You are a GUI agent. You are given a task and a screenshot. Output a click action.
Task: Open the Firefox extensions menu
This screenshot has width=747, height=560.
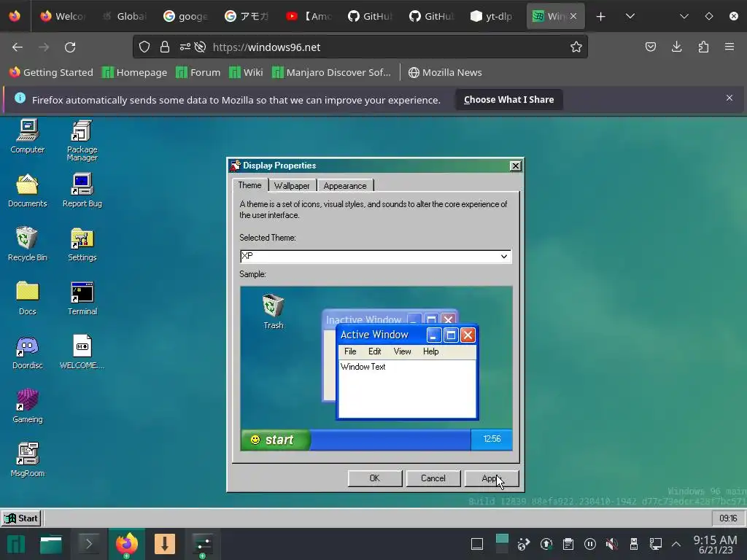pos(703,47)
